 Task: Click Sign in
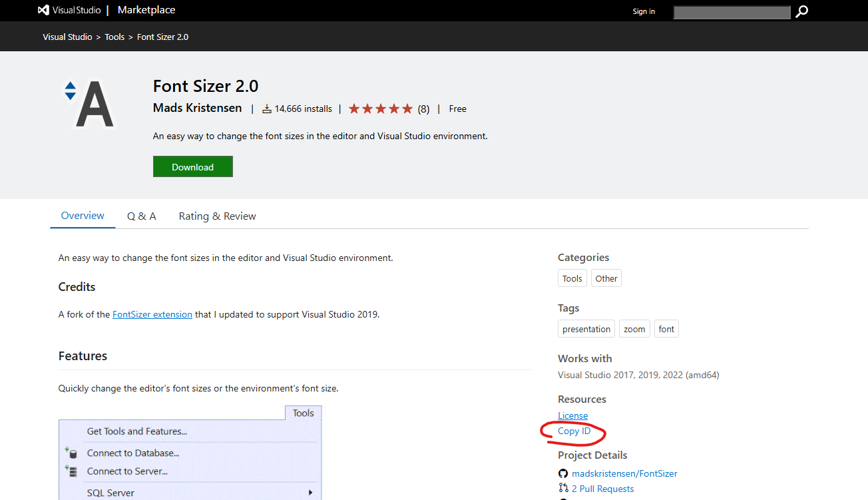(644, 11)
